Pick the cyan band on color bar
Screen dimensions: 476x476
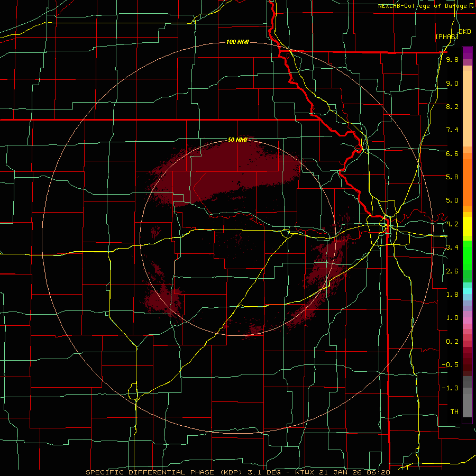pos(467,290)
